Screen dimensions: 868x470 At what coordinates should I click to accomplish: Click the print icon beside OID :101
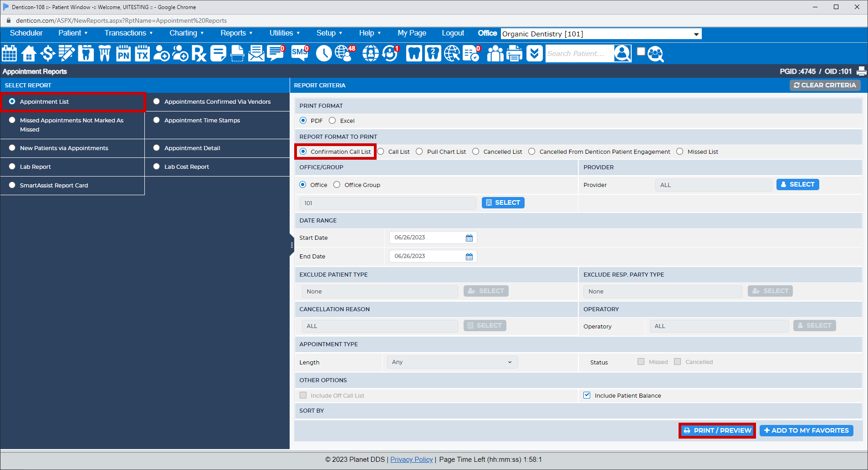click(862, 71)
